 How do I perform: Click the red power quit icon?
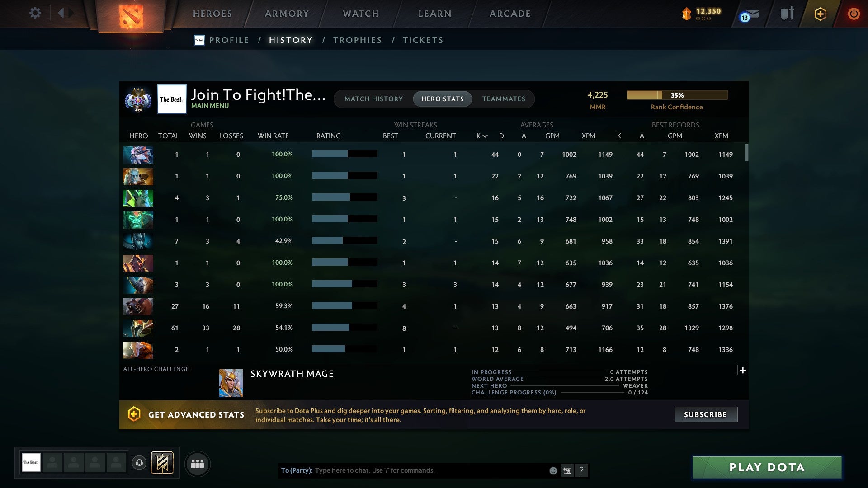pos(853,14)
